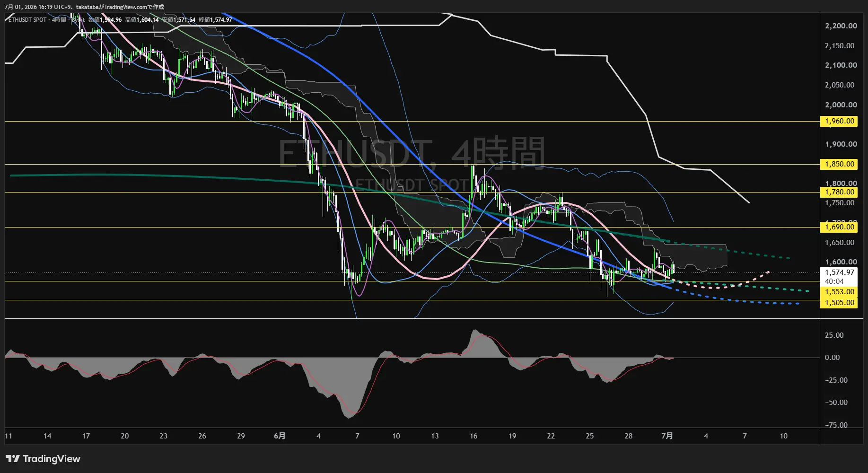This screenshot has height=473, width=868.
Task: Click the 2,050.00 price axis tick
Action: (x=840, y=85)
